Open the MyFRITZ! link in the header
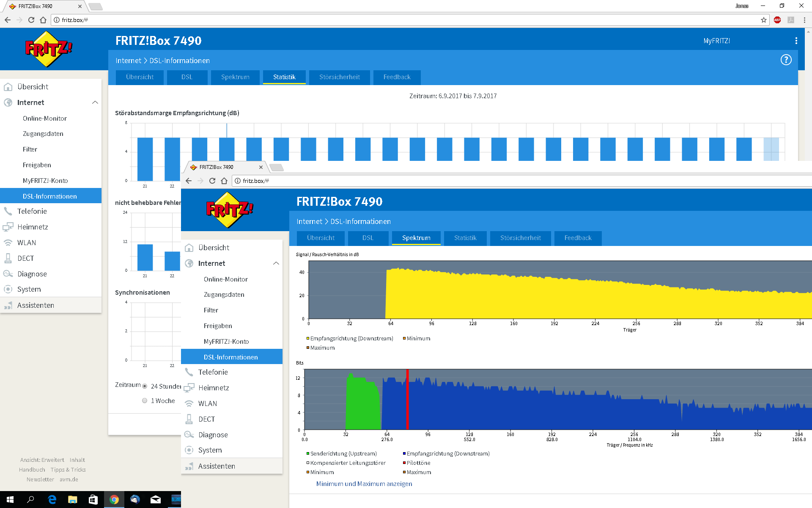 716,41
